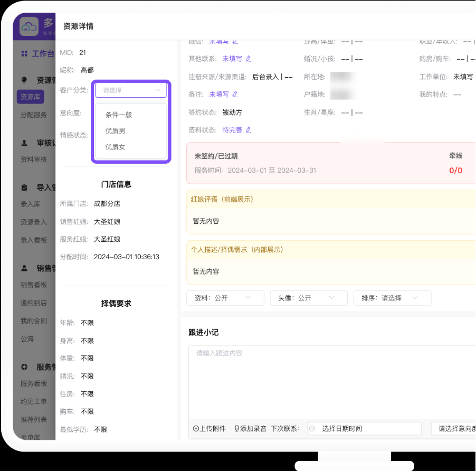Click the 工作台 grid icon
This screenshot has height=471, width=476.
pos(24,53)
